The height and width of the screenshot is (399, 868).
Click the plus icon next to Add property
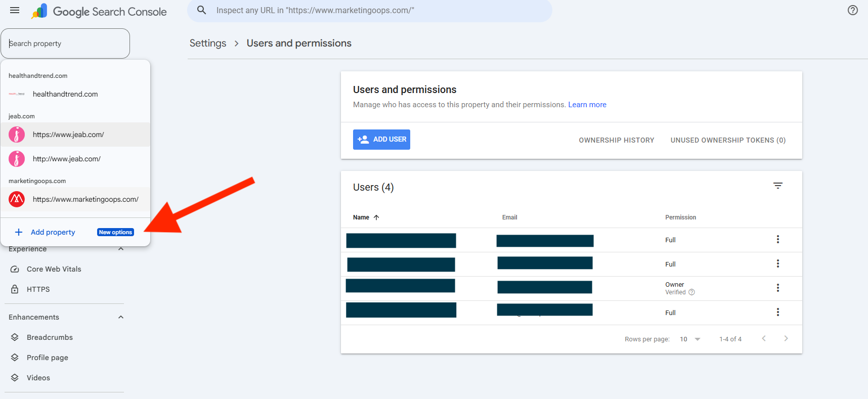point(19,232)
